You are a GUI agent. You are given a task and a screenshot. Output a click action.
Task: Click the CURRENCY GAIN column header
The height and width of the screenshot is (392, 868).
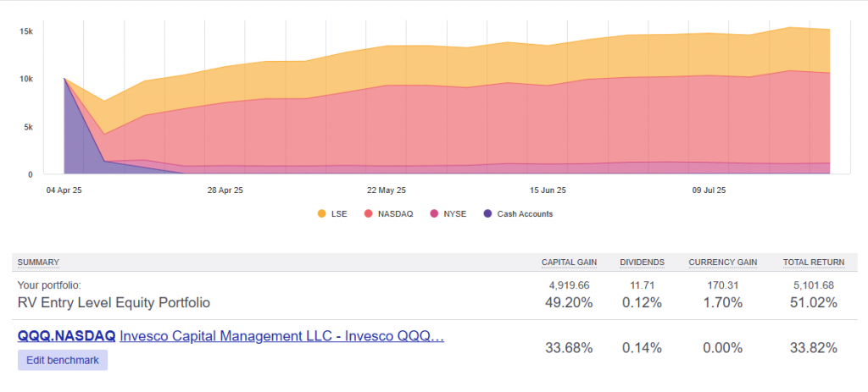pos(722,262)
